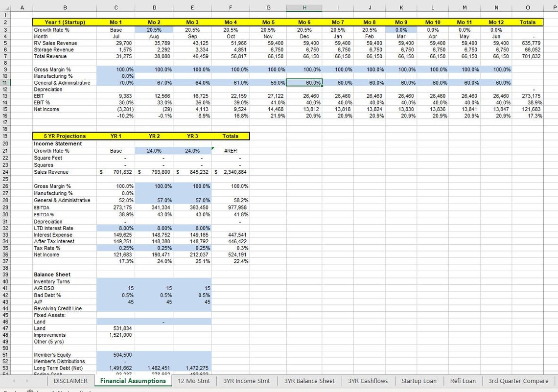Switch to the DISCLAIMER sheet tab
This screenshot has width=558, height=392.
(70, 381)
